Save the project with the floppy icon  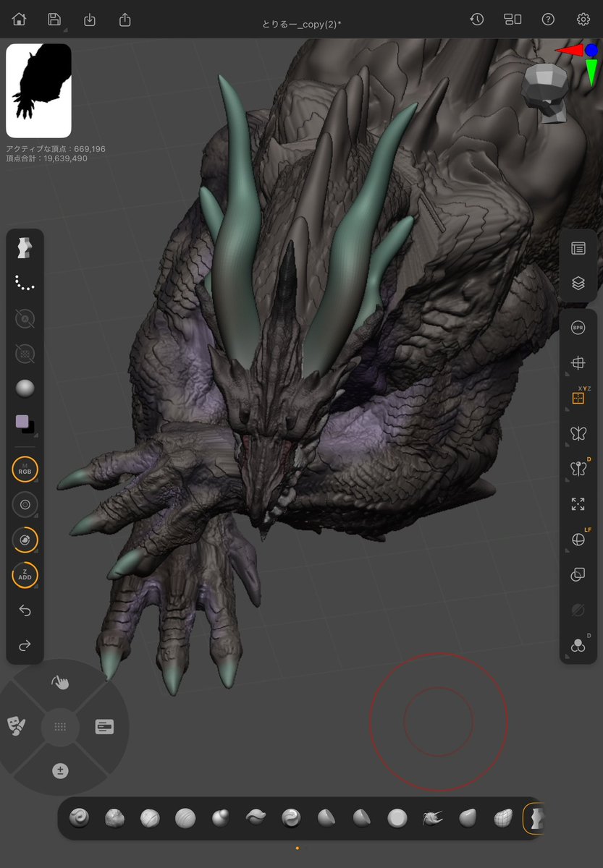[x=54, y=20]
